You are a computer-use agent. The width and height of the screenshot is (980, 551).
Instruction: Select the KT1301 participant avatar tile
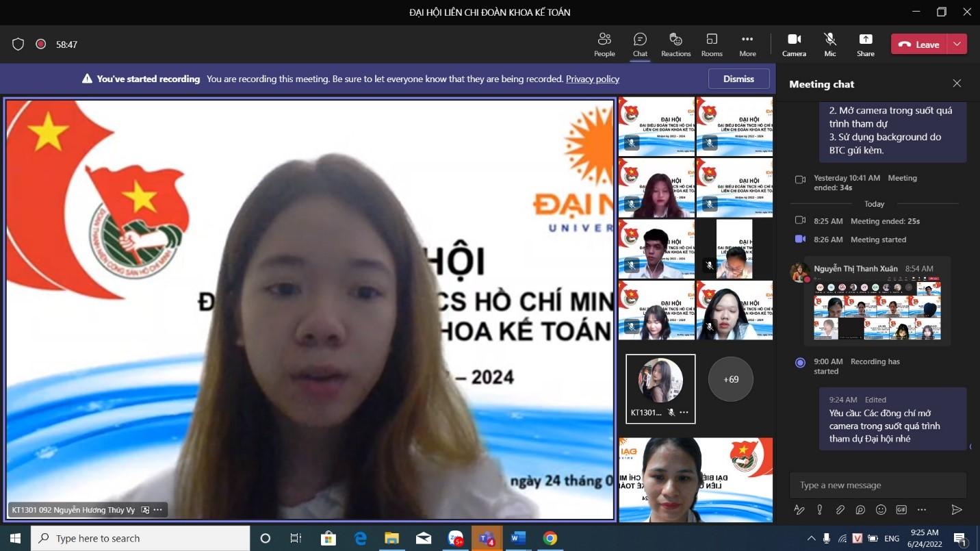[660, 389]
